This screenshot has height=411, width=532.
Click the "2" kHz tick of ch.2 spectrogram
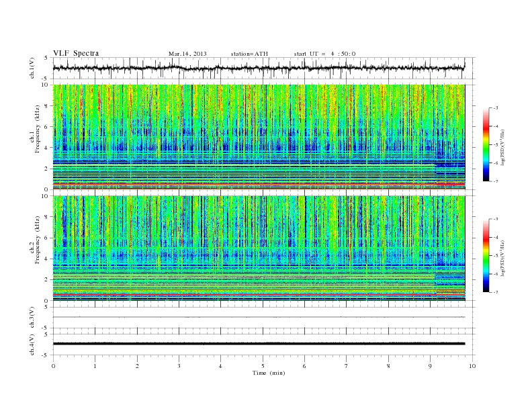pyautogui.click(x=47, y=280)
